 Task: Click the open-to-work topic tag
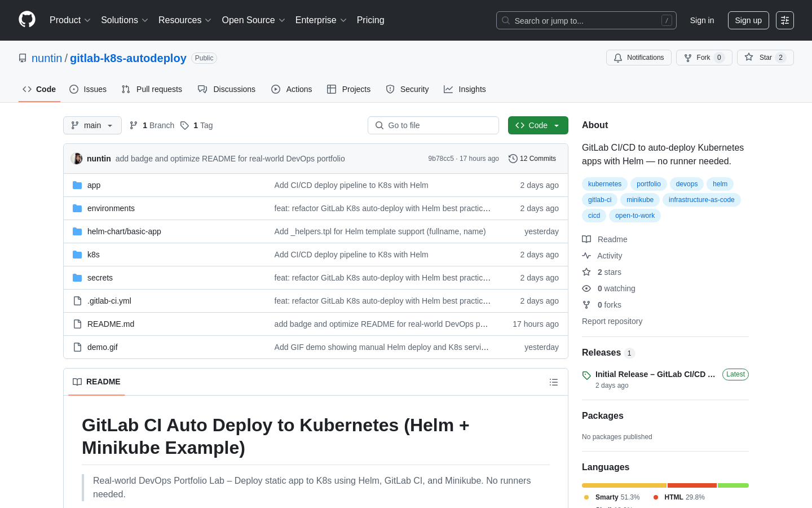(x=635, y=216)
